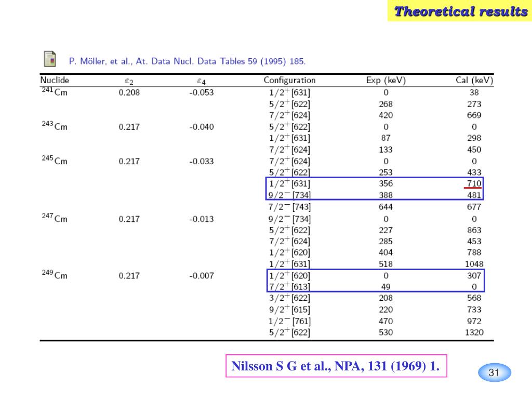Viewport: 532px width, 399px height.
Task: Click the Exp value 518
Action: pos(386,264)
